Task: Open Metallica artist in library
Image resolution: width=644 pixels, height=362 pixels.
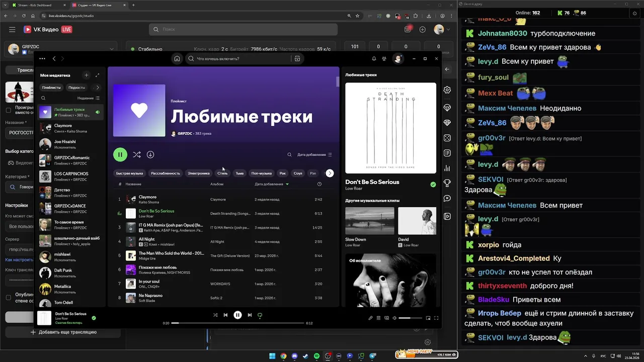Action: pyautogui.click(x=71, y=289)
